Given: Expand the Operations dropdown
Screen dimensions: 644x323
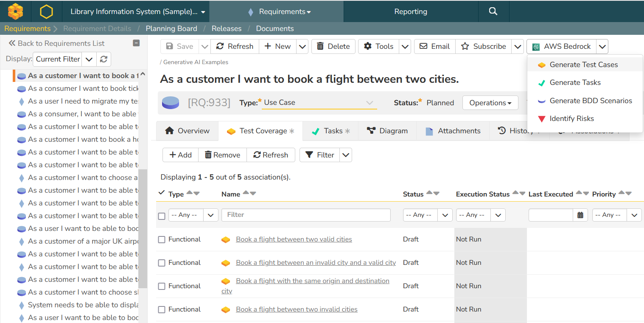Looking at the screenshot, I should click(x=490, y=103).
